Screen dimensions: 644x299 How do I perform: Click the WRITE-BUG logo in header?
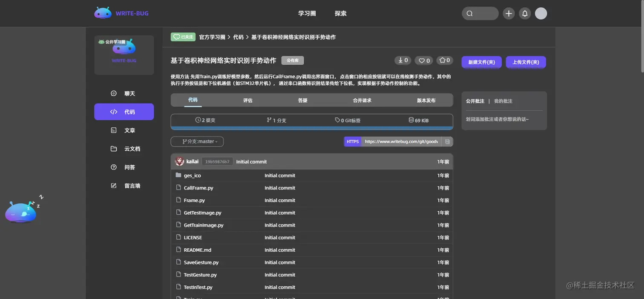click(121, 13)
